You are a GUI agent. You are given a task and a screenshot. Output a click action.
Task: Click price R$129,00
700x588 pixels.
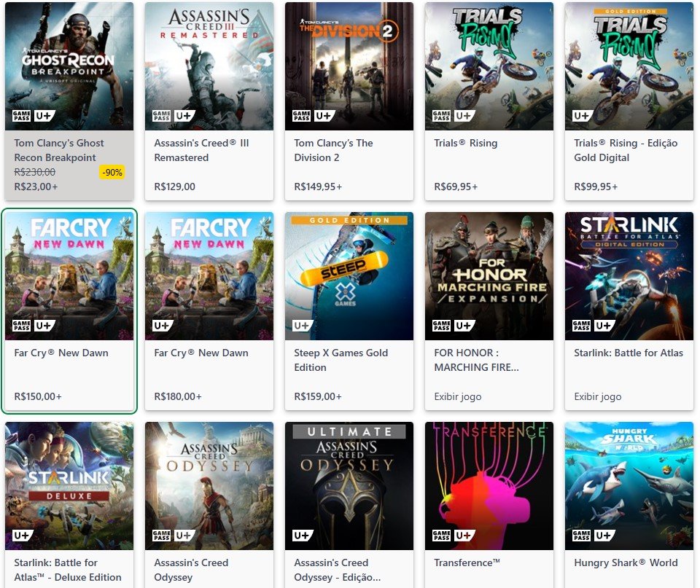click(174, 187)
